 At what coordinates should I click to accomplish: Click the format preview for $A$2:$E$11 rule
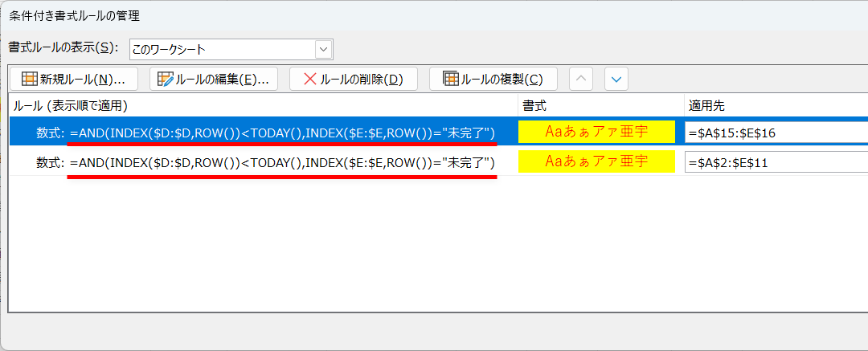coord(596,161)
